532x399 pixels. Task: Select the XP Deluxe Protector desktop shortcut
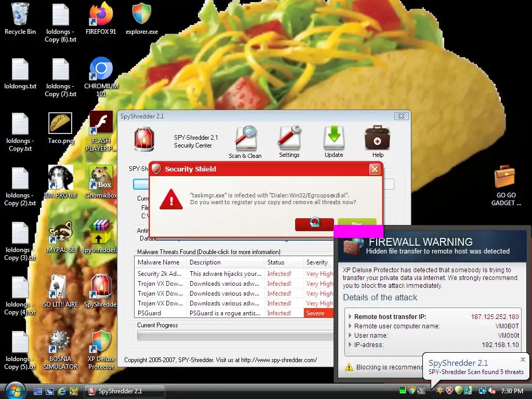101,350
